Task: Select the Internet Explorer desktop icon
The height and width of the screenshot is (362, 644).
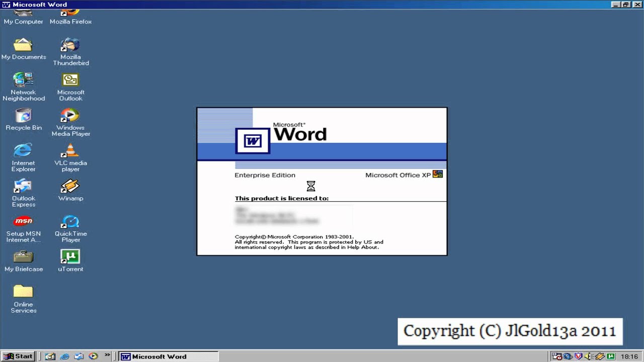Action: tap(23, 157)
